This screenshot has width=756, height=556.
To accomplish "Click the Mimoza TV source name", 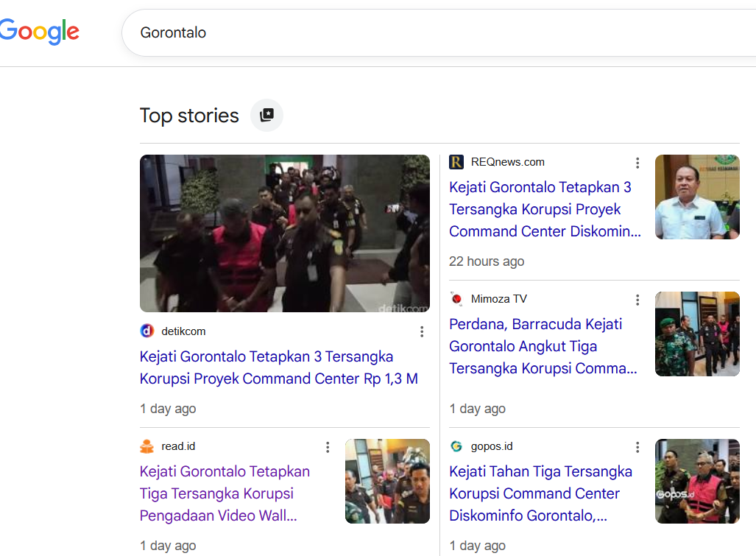I will coord(499,299).
